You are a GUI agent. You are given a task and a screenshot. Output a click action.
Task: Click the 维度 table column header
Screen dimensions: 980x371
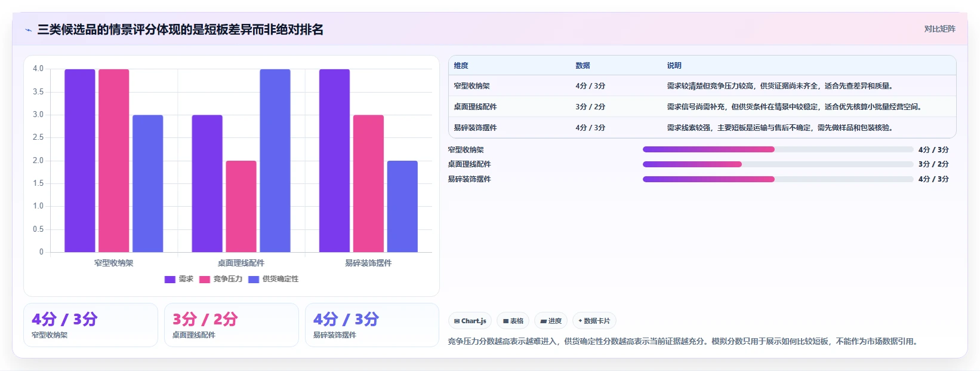click(461, 66)
